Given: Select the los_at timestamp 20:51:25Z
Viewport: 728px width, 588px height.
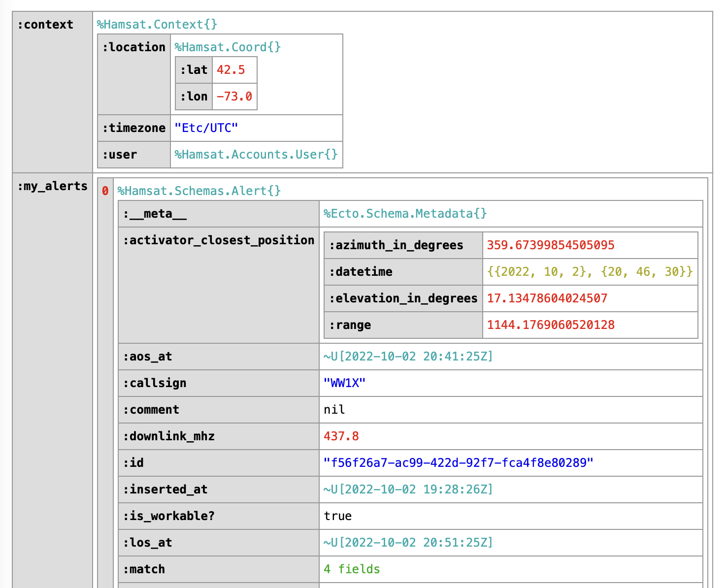Looking at the screenshot, I should 408,543.
